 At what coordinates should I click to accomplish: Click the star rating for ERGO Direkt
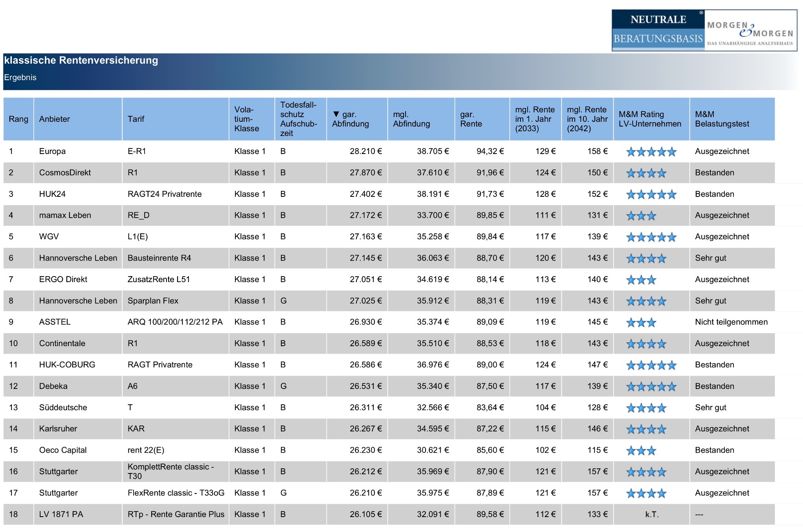click(641, 280)
